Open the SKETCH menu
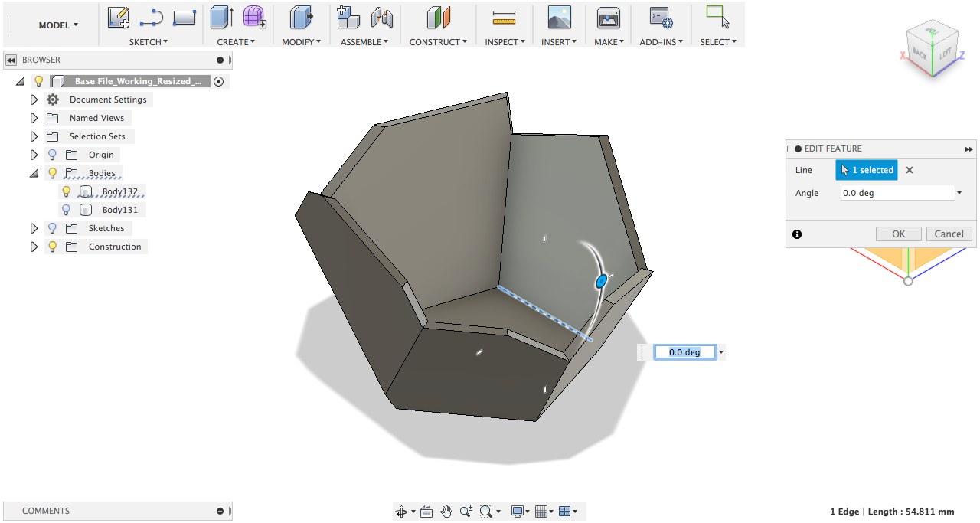 pos(149,42)
